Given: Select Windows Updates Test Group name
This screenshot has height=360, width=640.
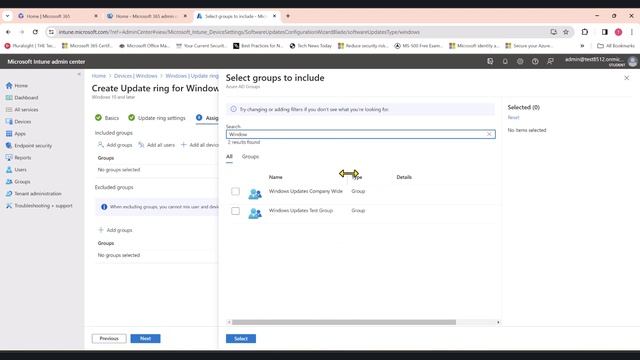Looking at the screenshot, I should tap(301, 211).
